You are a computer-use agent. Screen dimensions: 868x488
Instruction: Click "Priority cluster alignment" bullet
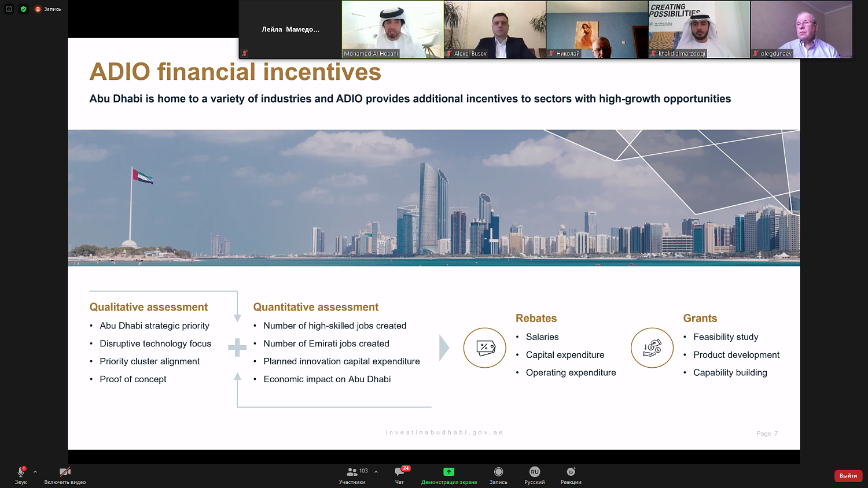[x=150, y=361]
